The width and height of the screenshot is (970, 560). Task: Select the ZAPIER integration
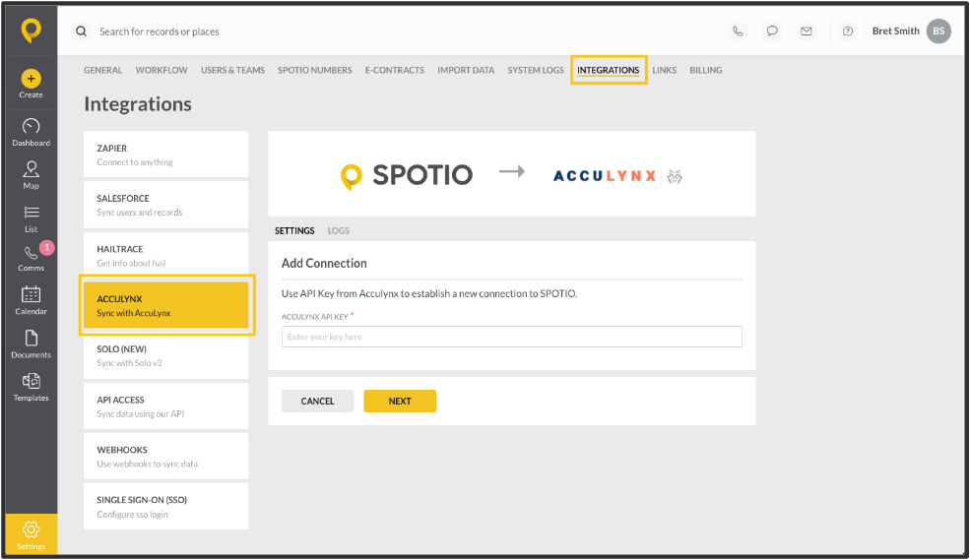click(x=165, y=155)
